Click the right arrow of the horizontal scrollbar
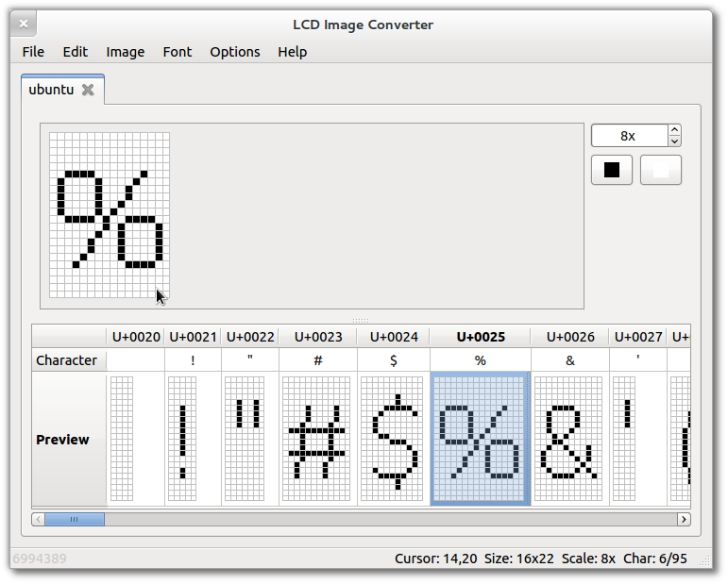 (684, 519)
